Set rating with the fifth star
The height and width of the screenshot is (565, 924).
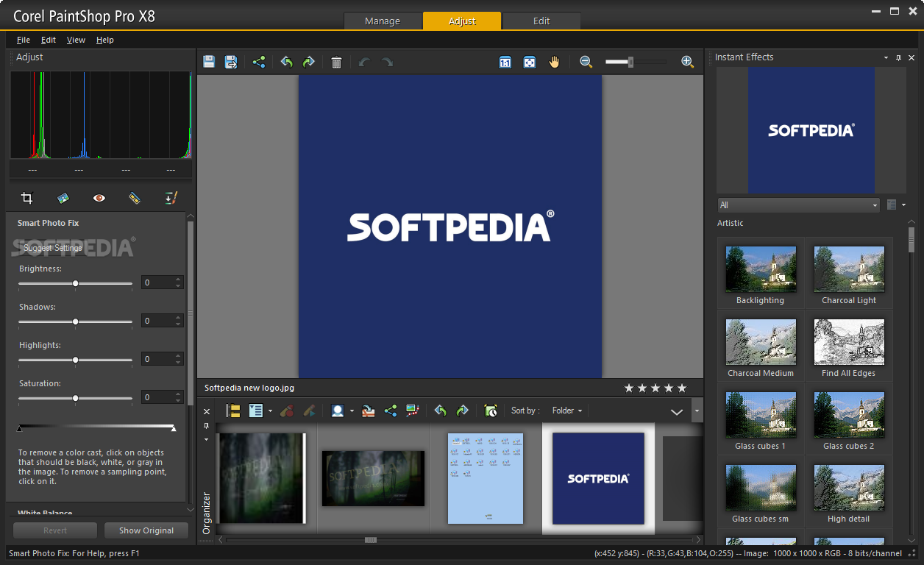682,388
